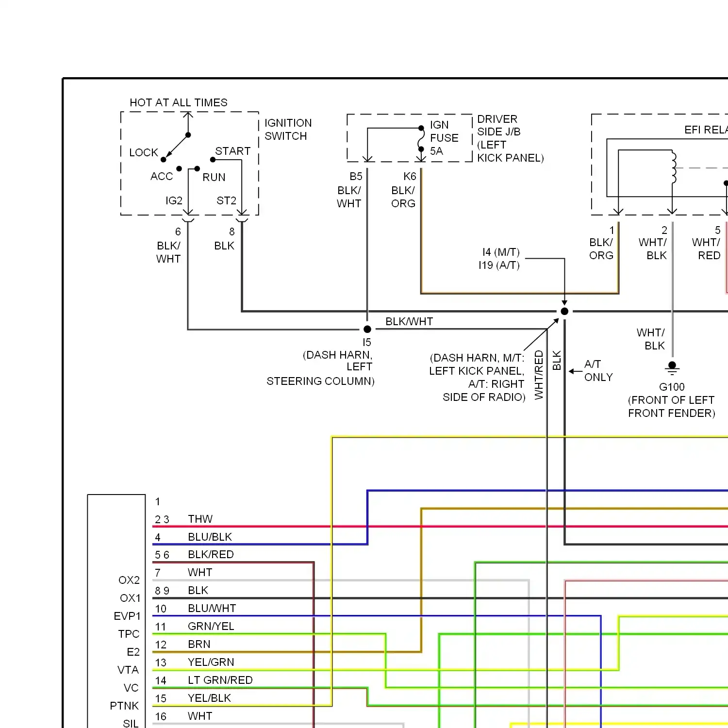This screenshot has width=728, height=728.
Task: Click the 'WHT' pin 16 wire label
Action: pos(200,716)
